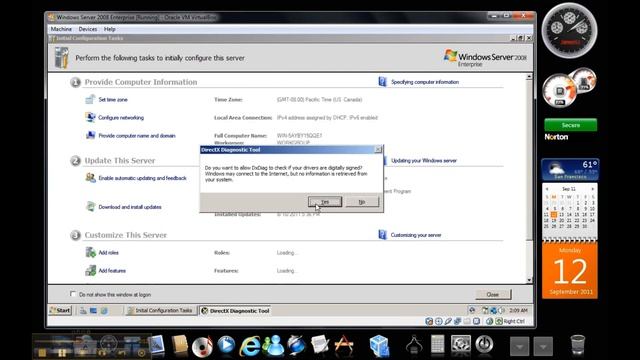Viewport: 640px width, 360px height.
Task: Launch Internet Explorer from the dock
Action: [249, 346]
